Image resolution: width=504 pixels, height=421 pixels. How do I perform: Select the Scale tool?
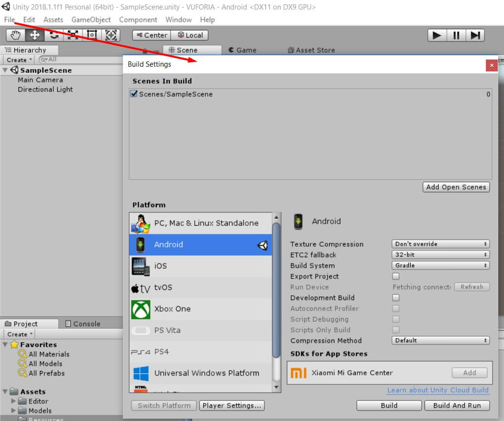click(x=73, y=35)
